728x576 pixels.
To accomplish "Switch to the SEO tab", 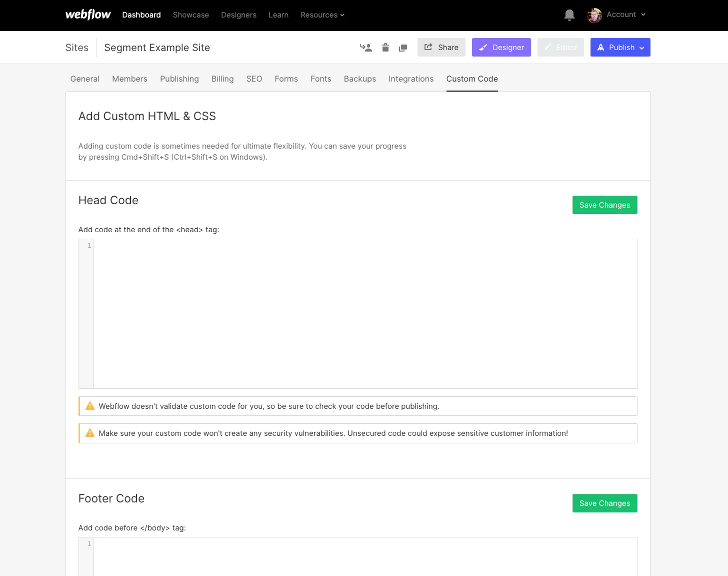I will 254,79.
